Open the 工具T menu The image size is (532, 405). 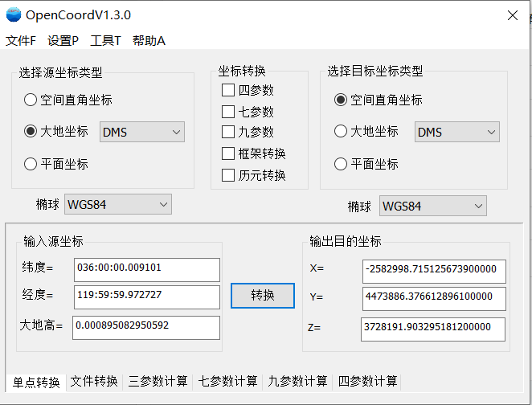click(x=105, y=40)
